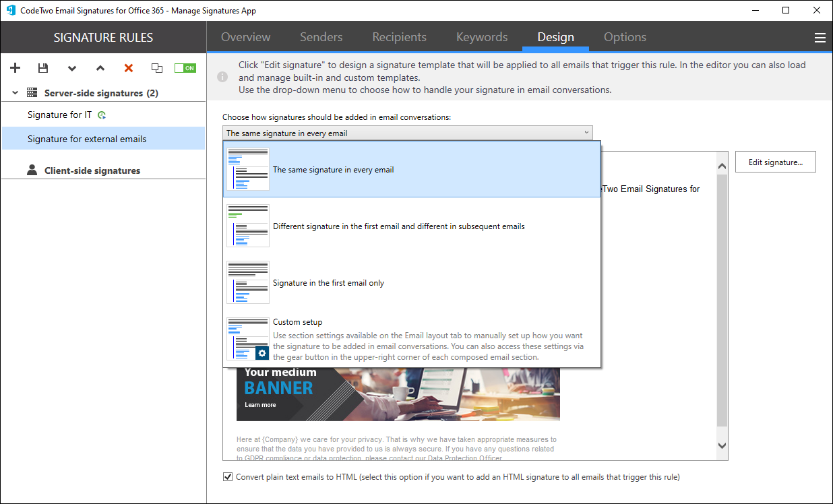
Task: Choose 'The same signature in every email' option
Action: [412, 169]
